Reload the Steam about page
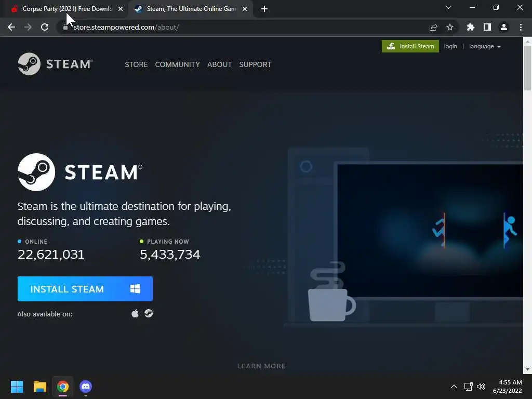Image resolution: width=532 pixels, height=399 pixels. pyautogui.click(x=45, y=27)
